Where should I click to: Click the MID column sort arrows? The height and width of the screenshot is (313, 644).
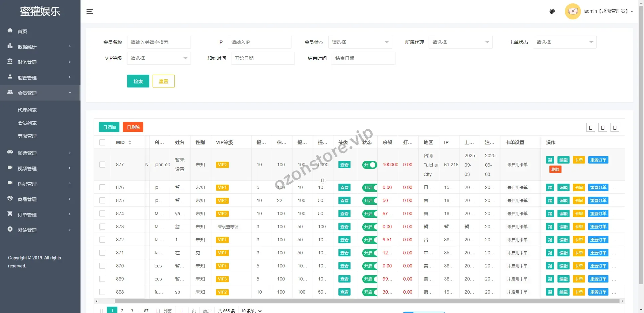[x=130, y=142]
